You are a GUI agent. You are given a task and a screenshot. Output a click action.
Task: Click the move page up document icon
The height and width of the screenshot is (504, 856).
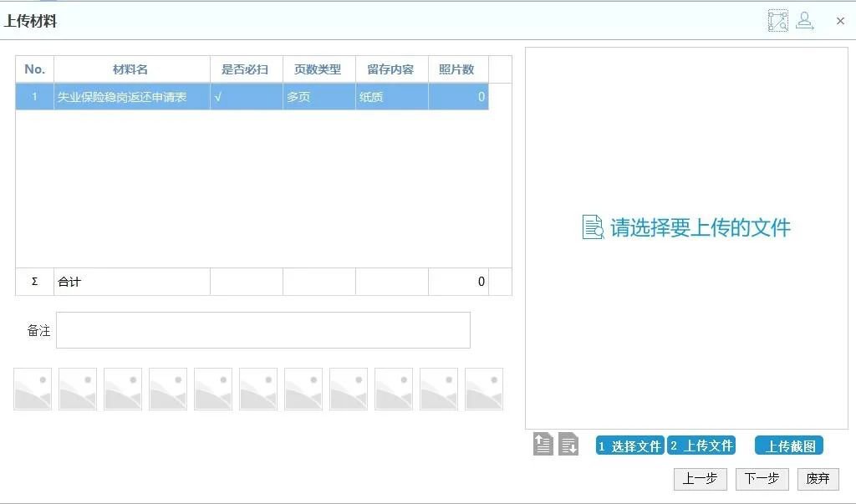point(543,445)
